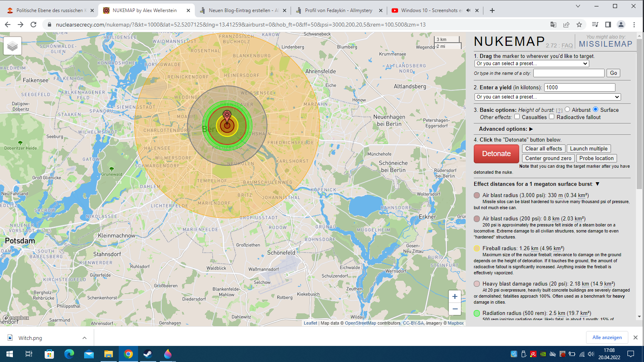Open a new browser tab
Image resolution: width=644 pixels, height=362 pixels.
pos(492,10)
